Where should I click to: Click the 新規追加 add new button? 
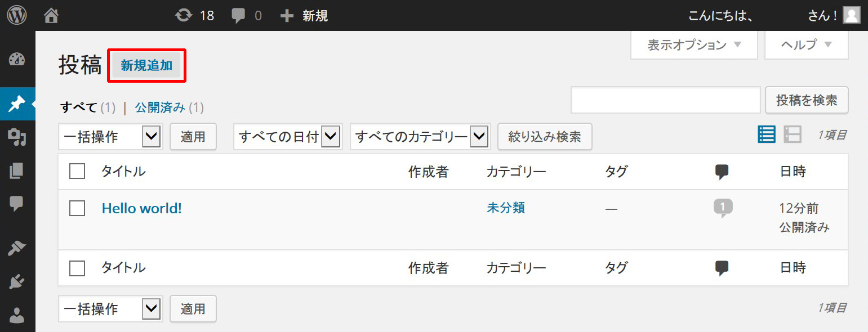coord(146,66)
